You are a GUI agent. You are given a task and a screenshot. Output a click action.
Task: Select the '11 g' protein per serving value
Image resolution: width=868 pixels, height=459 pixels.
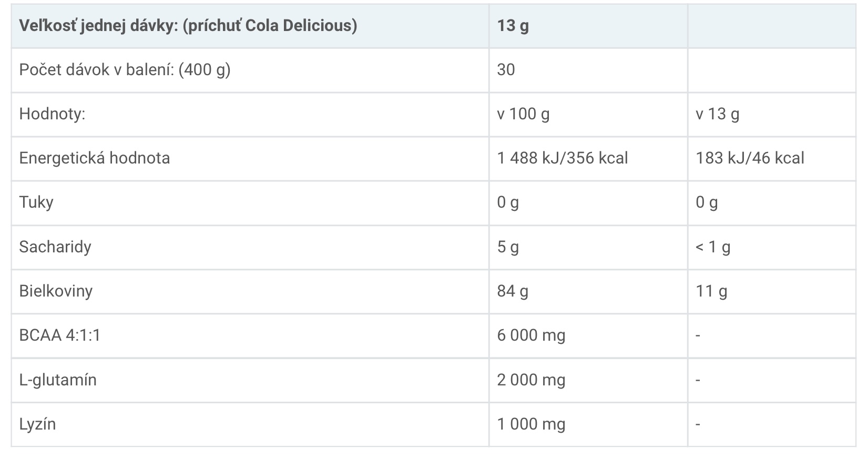(711, 291)
